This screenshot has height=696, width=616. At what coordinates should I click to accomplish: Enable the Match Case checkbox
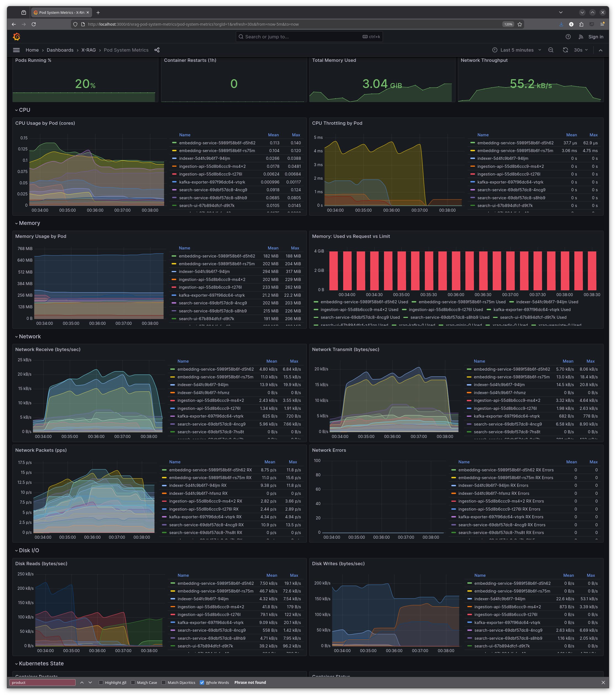click(133, 682)
